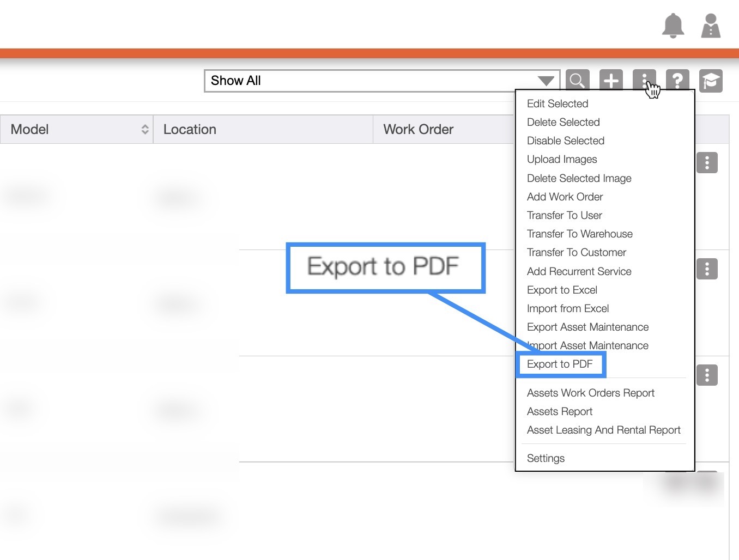Open the help question mark icon
Screen dimensions: 739x560
pos(677,81)
